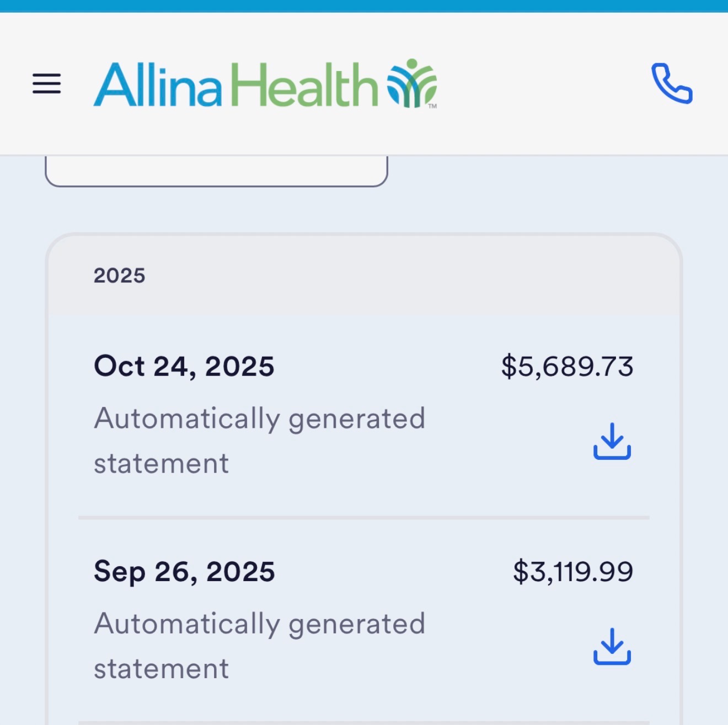728x725 pixels.
Task: Open the Oct 24, 2025 statement entry
Action: (x=184, y=366)
